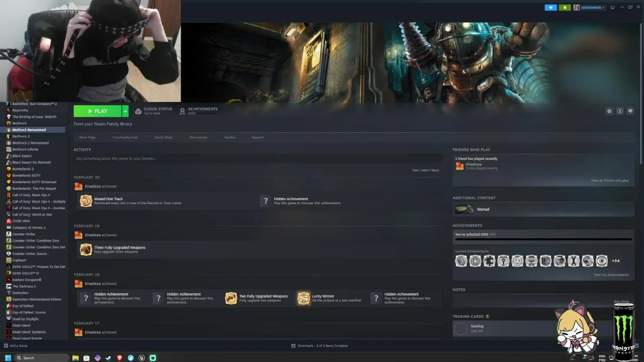Viewport: 644px width, 362px height.
Task: Select DARK SOULS III in the library list
Action: tap(26, 274)
